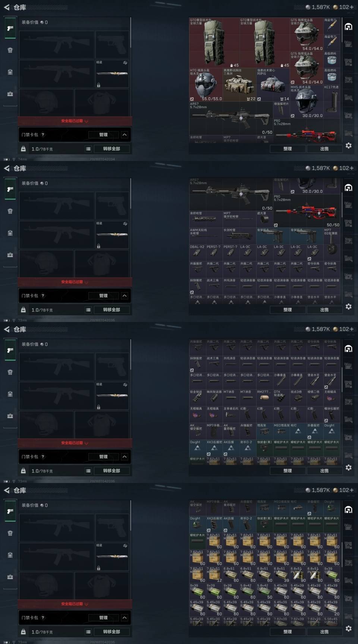
Task: Select the 5.8x42 ammo stack of 50
Action: 264,591
